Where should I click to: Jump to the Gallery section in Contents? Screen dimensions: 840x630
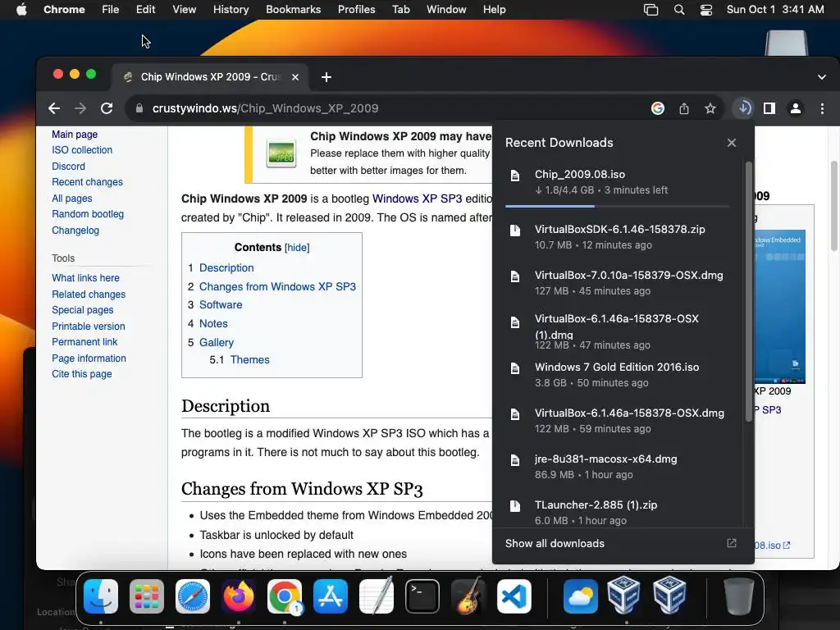(217, 342)
